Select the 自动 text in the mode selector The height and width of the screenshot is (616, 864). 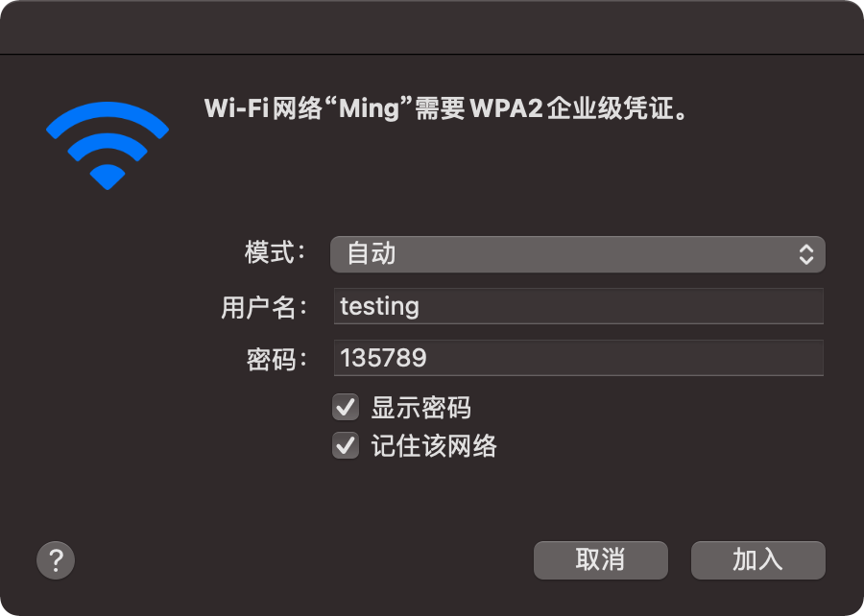[x=372, y=254]
